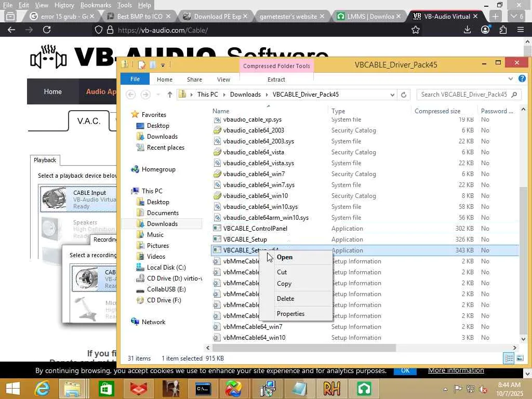Reload the vb-audio.com page

point(47,30)
